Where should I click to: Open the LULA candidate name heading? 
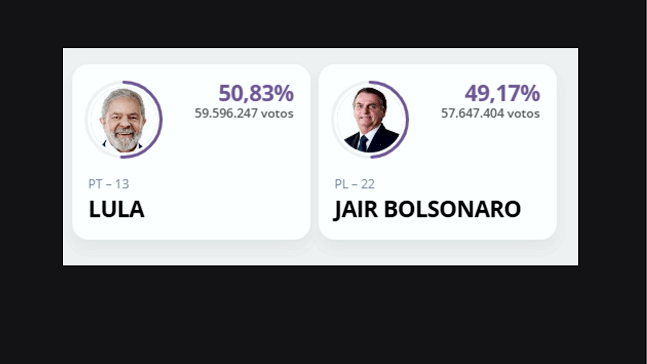point(116,209)
